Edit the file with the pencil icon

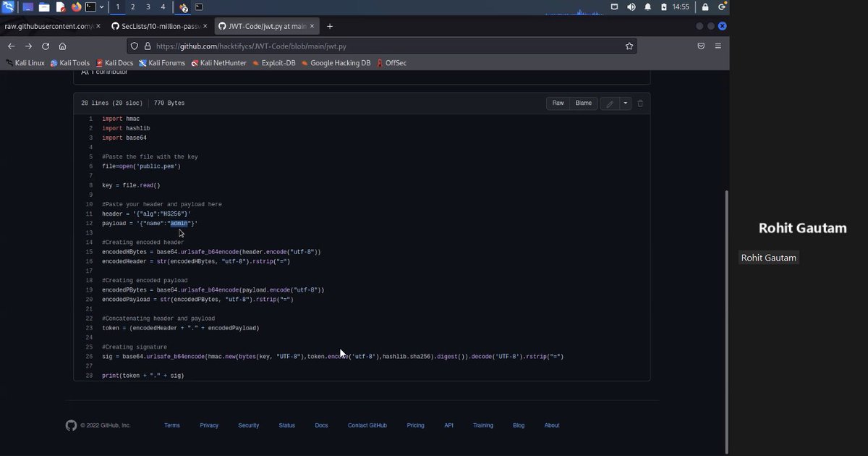tap(610, 104)
